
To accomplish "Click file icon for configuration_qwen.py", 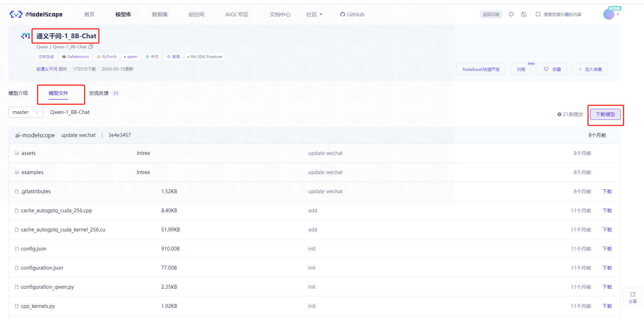I will coord(17,287).
